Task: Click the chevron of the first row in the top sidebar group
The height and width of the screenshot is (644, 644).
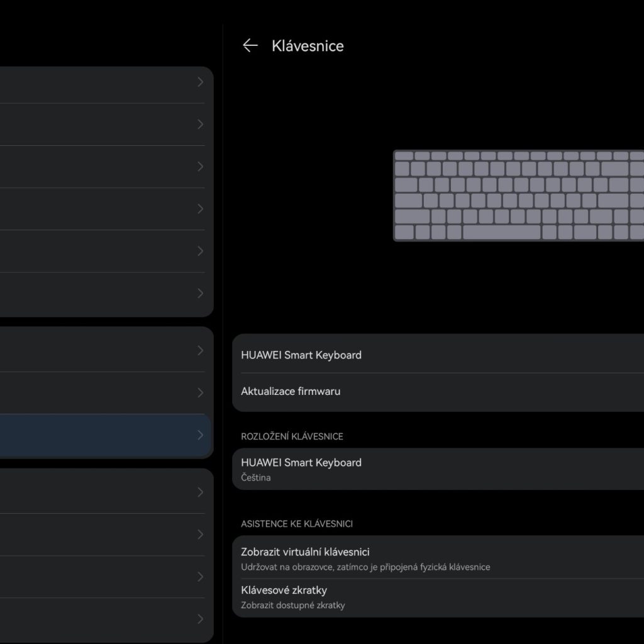Action: 200,82
